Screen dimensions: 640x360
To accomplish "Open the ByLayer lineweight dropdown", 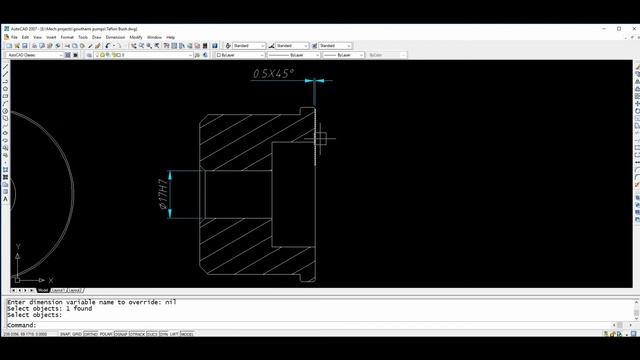I will [343, 55].
